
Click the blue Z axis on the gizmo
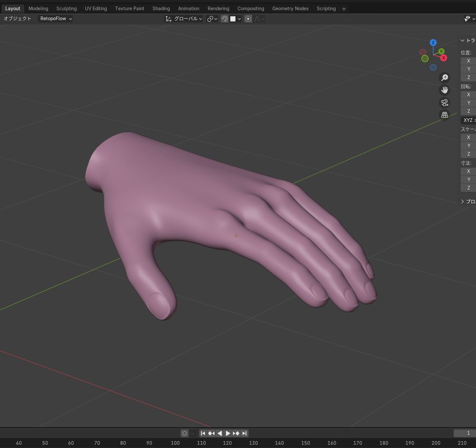click(433, 42)
